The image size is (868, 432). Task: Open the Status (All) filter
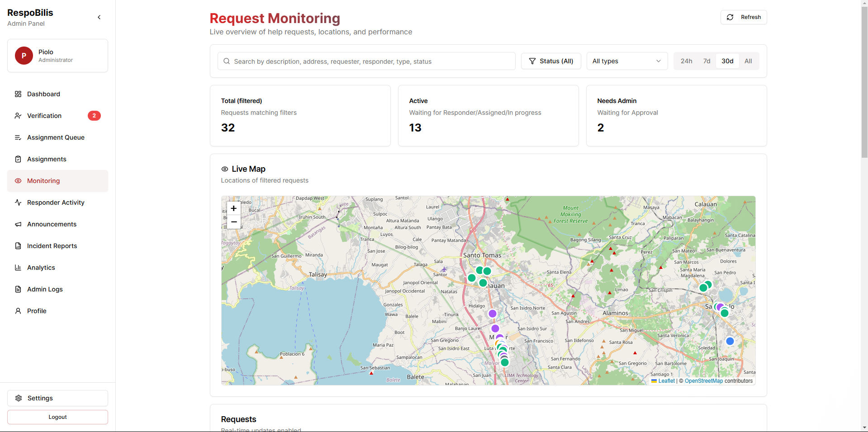point(551,61)
